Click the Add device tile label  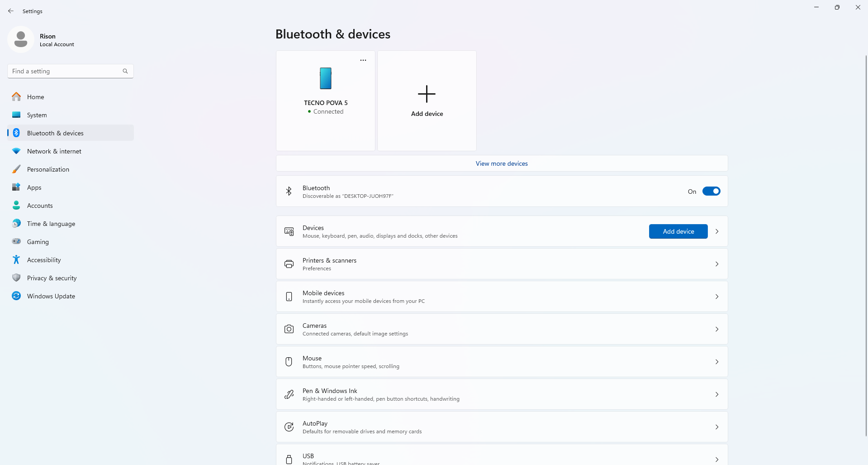tap(427, 114)
